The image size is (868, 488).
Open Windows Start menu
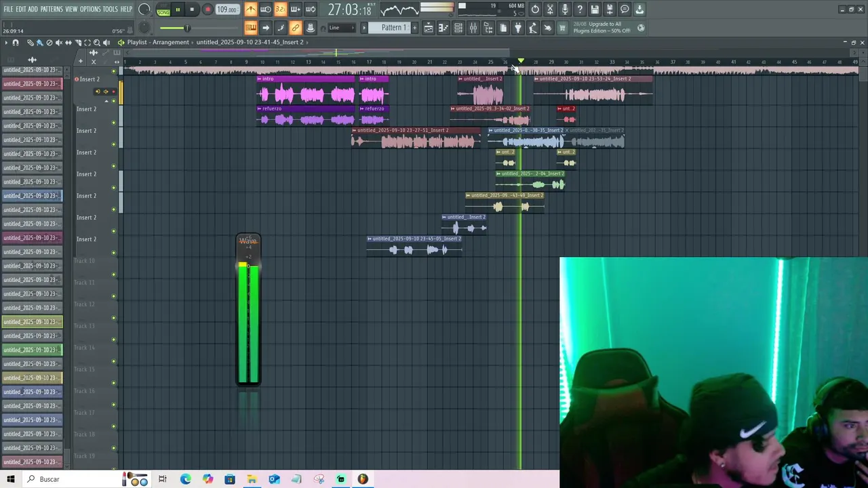(10, 479)
